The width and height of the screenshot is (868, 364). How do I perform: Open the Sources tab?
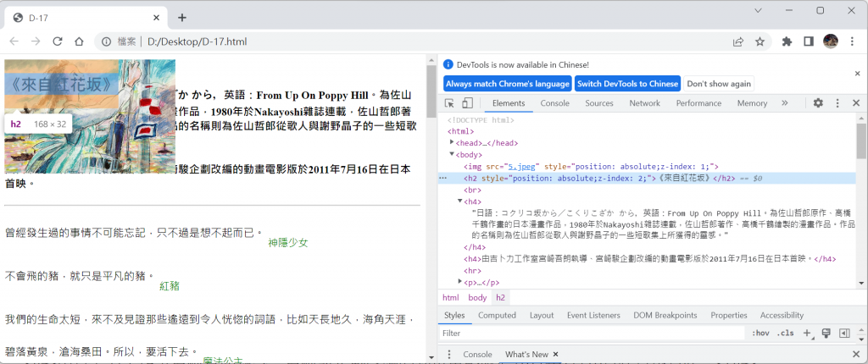tap(599, 103)
